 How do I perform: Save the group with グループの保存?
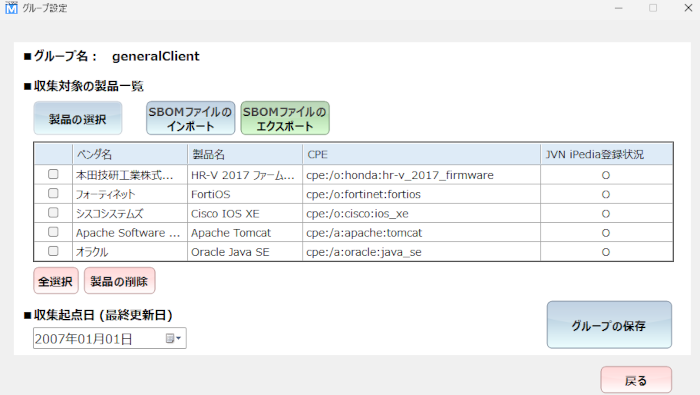point(609,324)
